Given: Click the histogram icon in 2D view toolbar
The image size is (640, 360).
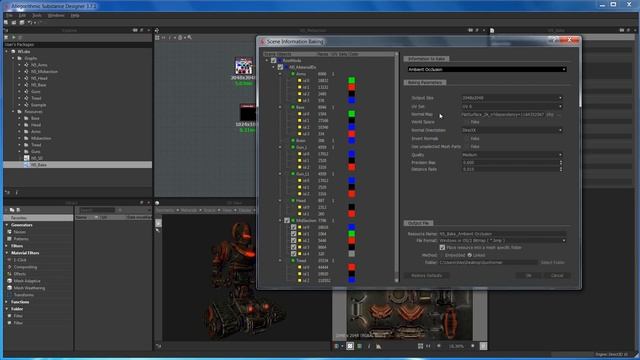Looking at the screenshot, I should point(378,346).
